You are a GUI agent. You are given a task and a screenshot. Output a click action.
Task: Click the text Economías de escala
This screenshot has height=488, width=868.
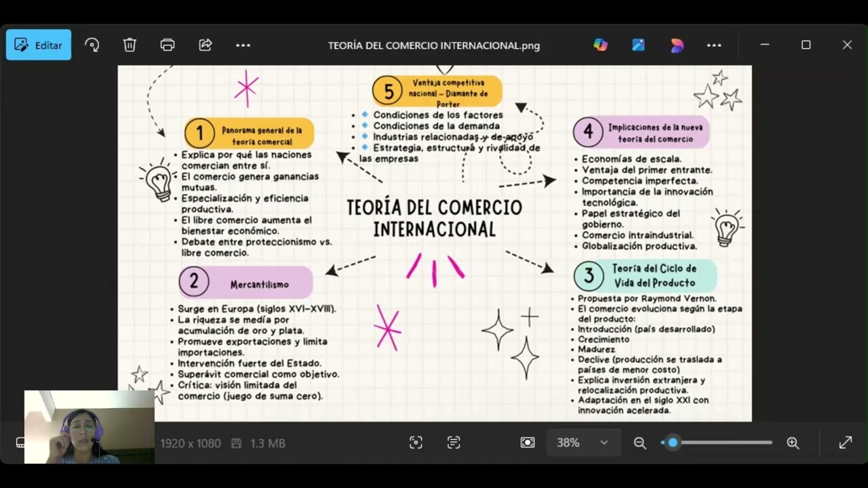tap(632, 159)
